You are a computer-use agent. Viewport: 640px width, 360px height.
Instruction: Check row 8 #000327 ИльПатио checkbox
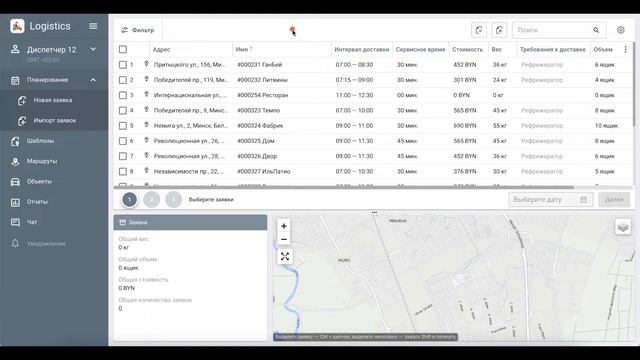pos(123,171)
